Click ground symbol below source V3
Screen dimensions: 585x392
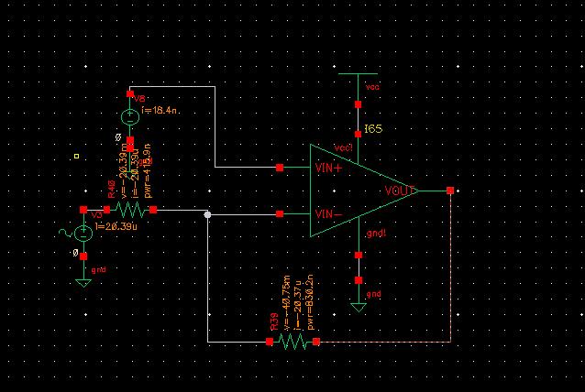tap(83, 283)
